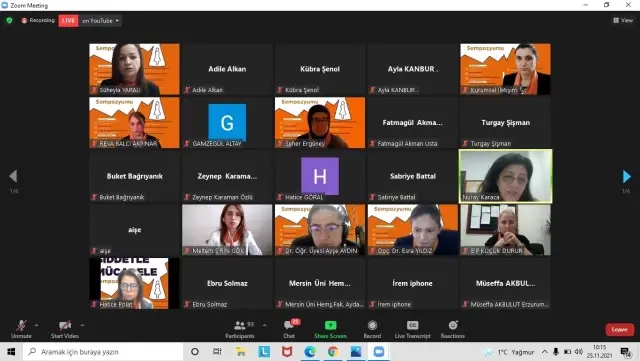Go to next gallery page arrow
This screenshot has width=640, height=361.
[x=627, y=176]
